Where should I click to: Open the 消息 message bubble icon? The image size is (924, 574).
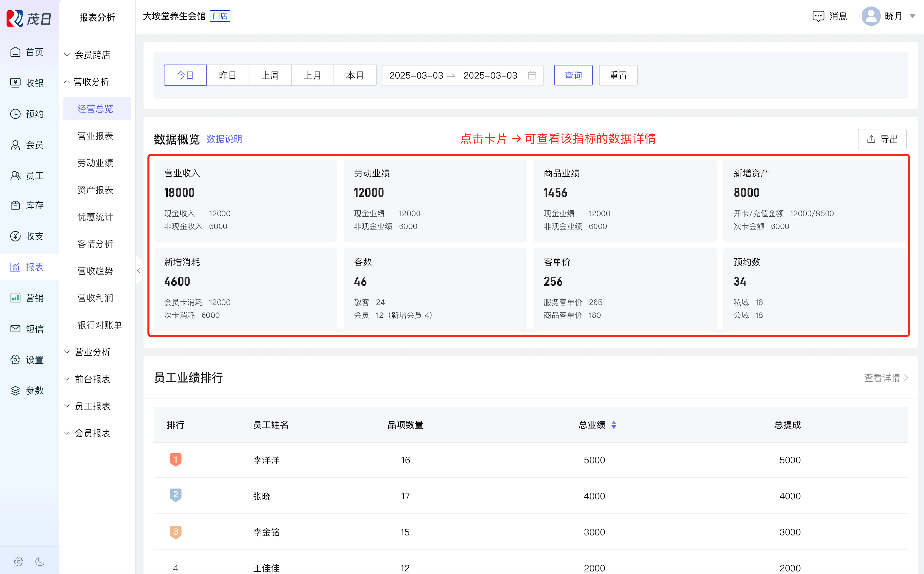point(818,16)
